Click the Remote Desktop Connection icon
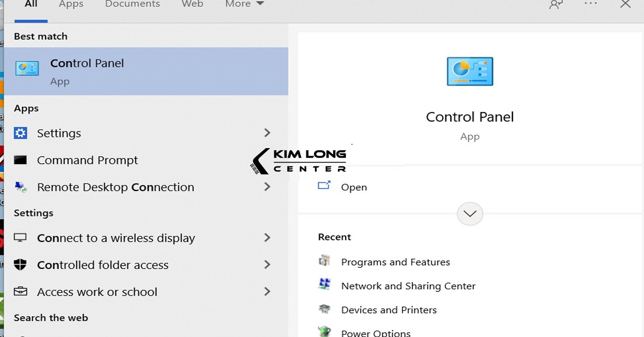This screenshot has width=644, height=337. (20, 187)
